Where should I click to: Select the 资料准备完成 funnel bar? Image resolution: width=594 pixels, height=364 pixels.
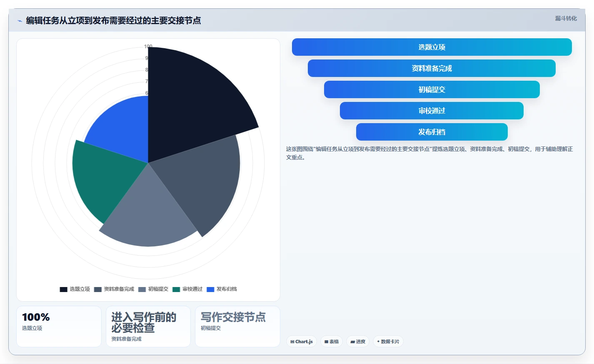tap(432, 68)
